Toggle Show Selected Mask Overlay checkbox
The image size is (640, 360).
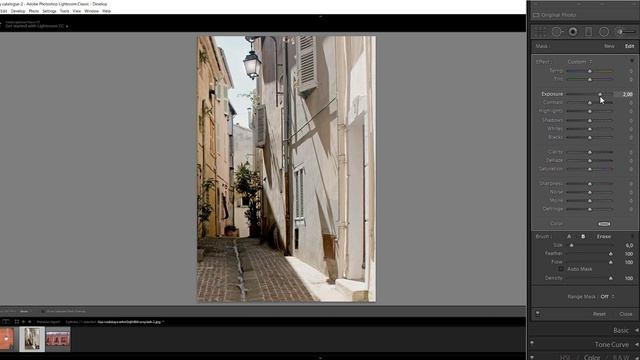[x=43, y=311]
